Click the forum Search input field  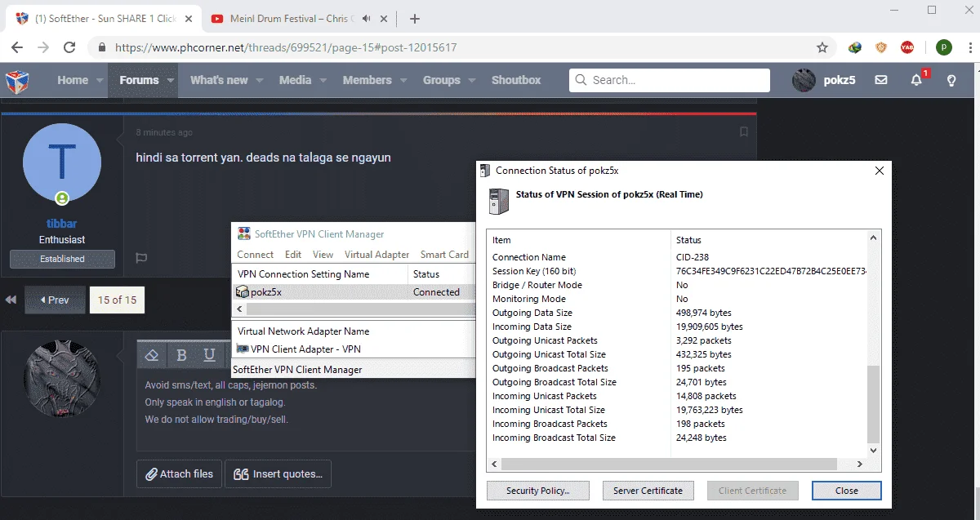pos(670,80)
